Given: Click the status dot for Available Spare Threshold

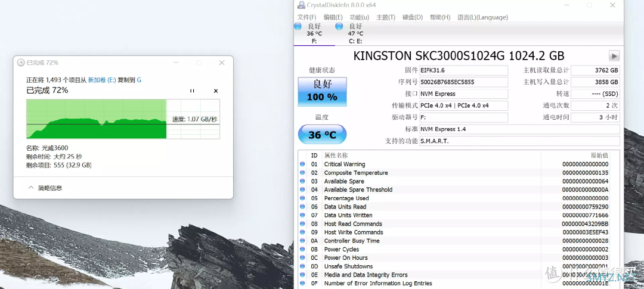Looking at the screenshot, I should pyautogui.click(x=302, y=189).
